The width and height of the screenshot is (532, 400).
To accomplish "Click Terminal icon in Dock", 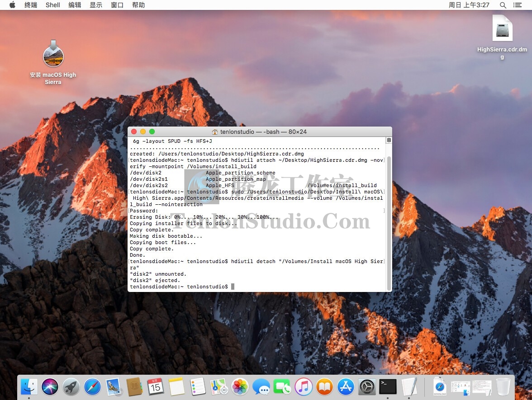I will click(388, 387).
